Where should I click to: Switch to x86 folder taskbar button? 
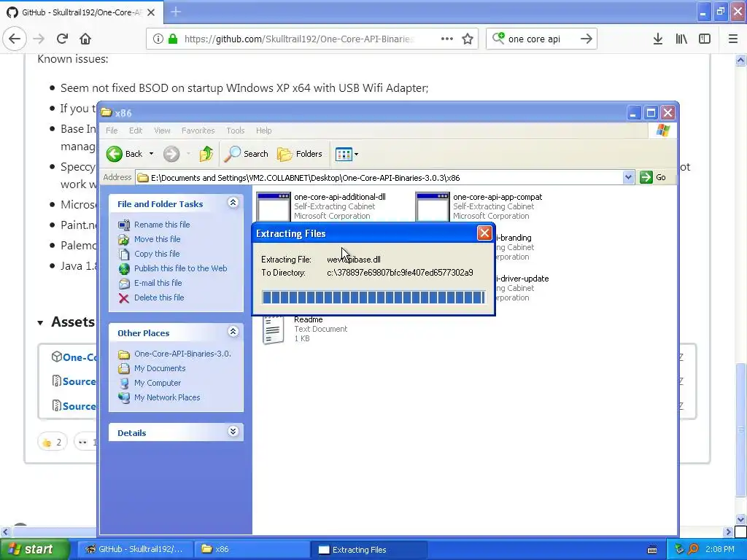[x=252, y=549]
